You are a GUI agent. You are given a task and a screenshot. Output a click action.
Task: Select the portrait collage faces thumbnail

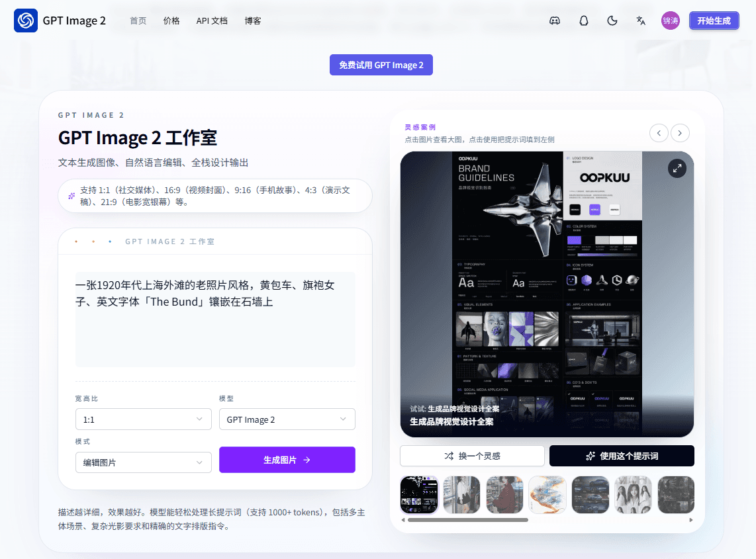[x=633, y=495]
